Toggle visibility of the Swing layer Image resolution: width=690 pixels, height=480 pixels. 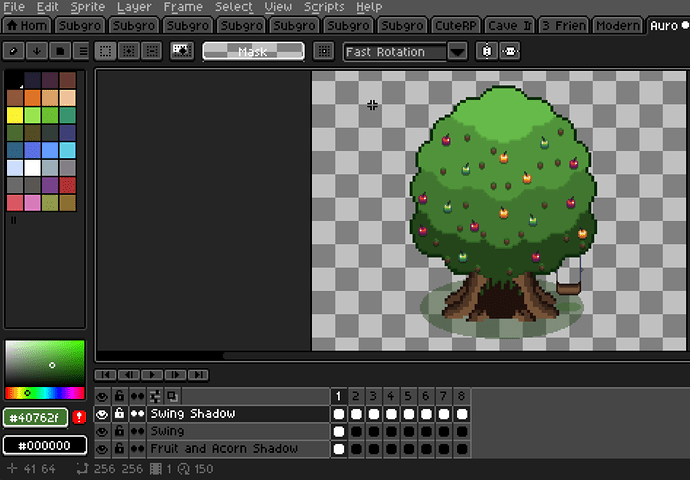click(102, 432)
